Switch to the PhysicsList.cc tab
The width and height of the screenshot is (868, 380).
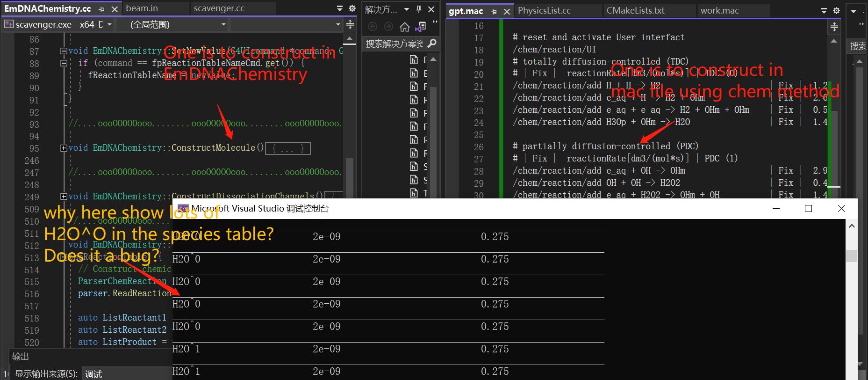[x=544, y=10]
